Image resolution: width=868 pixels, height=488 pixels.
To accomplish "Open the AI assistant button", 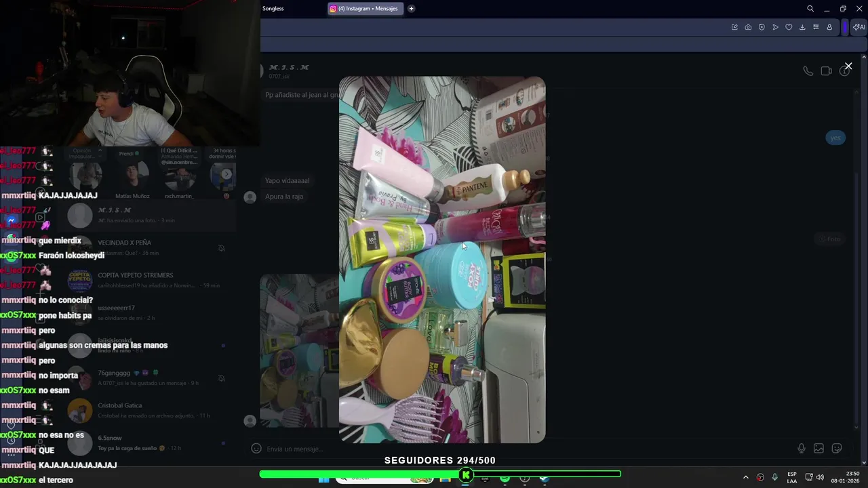I will (859, 27).
